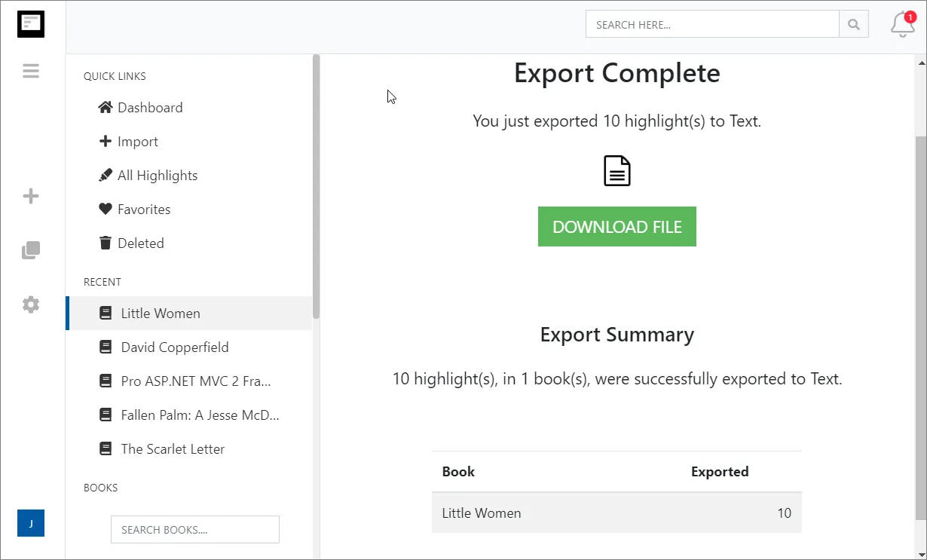Click the user avatar J
927x560 pixels.
[x=31, y=523]
